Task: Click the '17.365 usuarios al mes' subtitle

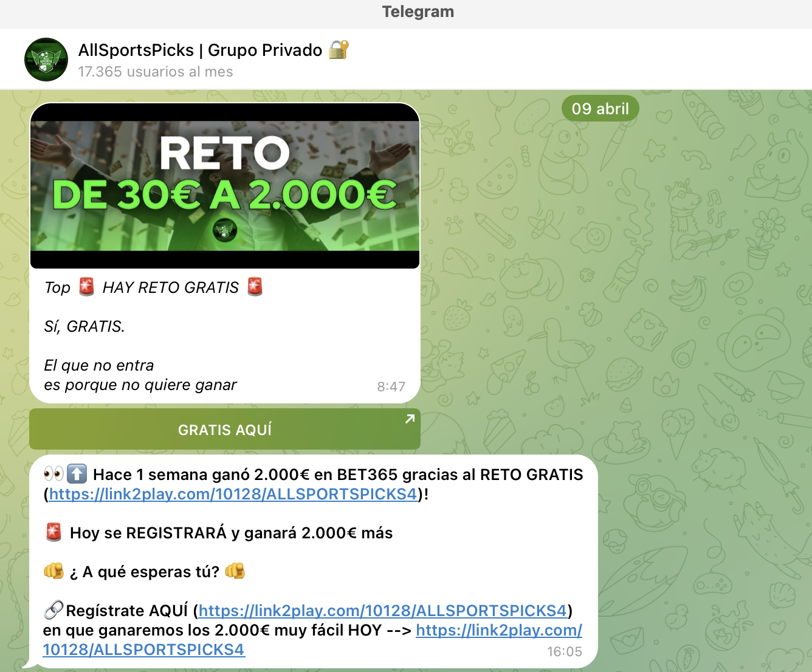Action: (x=156, y=72)
